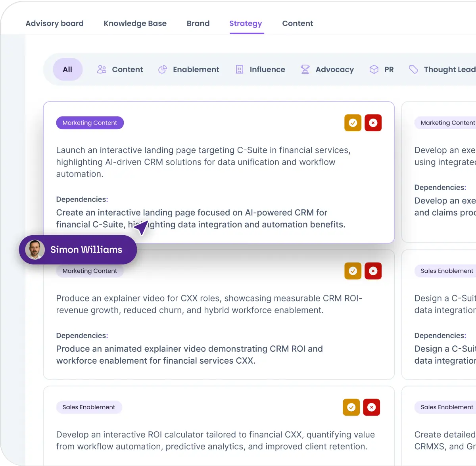
Task: Click 'Launch an interactive landing page' description
Action: click(x=203, y=162)
